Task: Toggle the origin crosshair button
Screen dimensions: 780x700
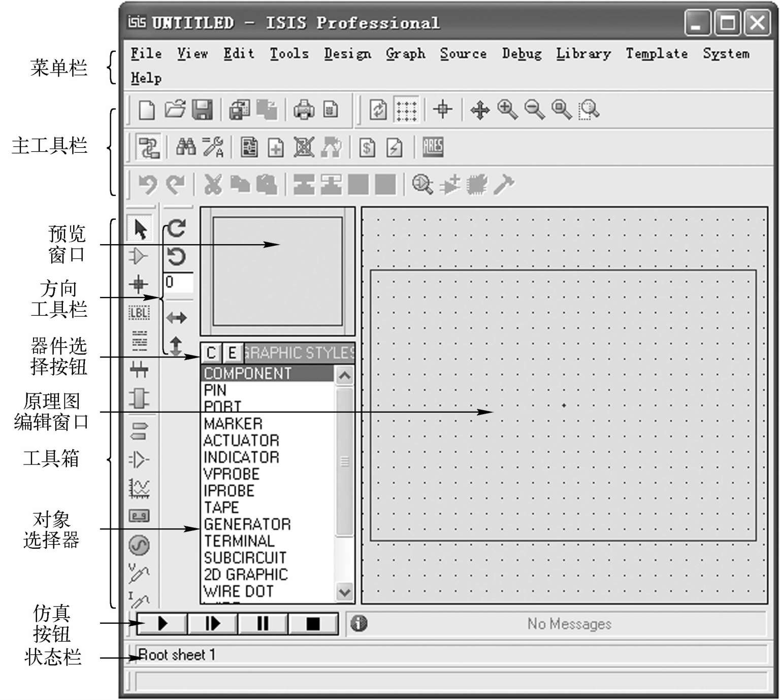Action: coord(443,110)
